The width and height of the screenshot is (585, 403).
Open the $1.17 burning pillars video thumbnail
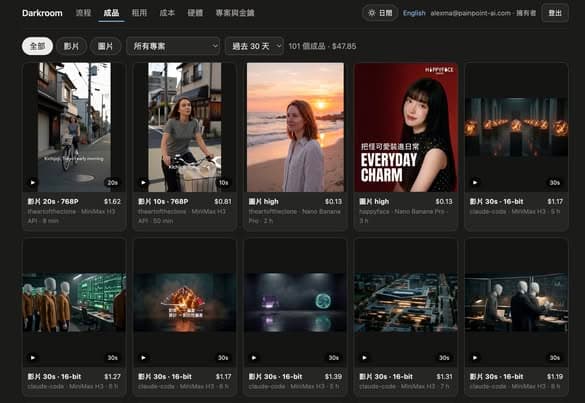pos(516,127)
